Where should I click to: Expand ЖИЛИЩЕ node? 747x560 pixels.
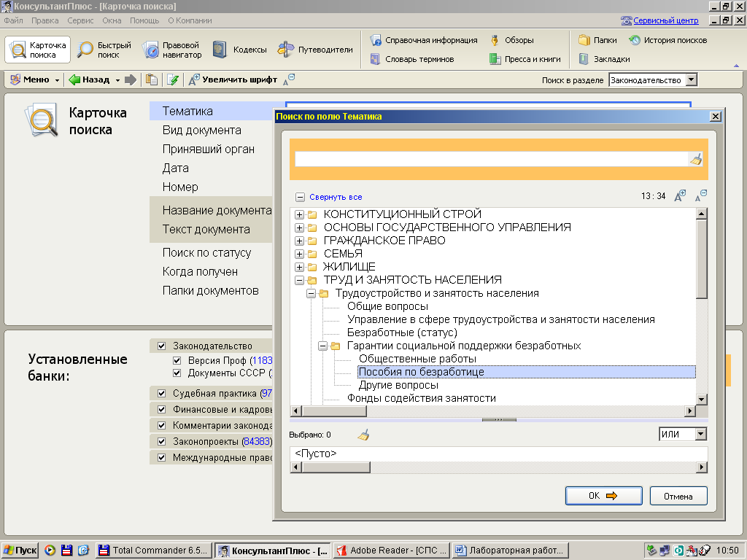[299, 267]
